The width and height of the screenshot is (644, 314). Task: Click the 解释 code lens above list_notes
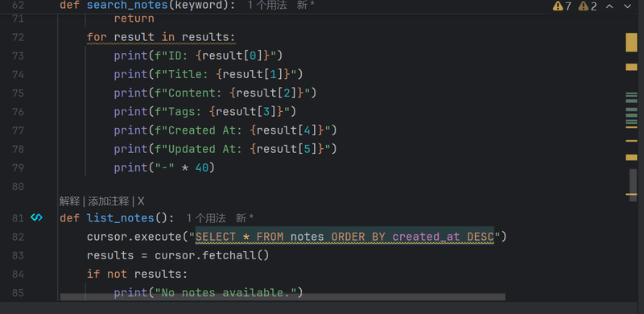point(69,201)
